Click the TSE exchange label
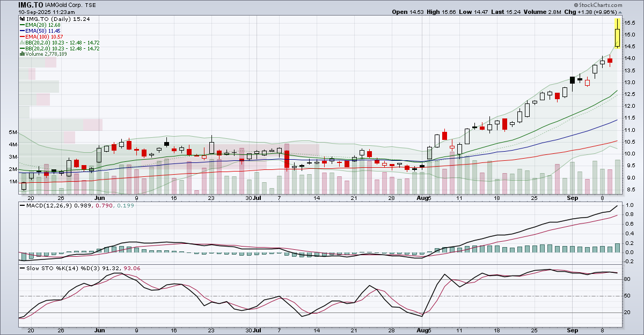Image resolution: width=644 pixels, height=335 pixels. pyautogui.click(x=90, y=5)
